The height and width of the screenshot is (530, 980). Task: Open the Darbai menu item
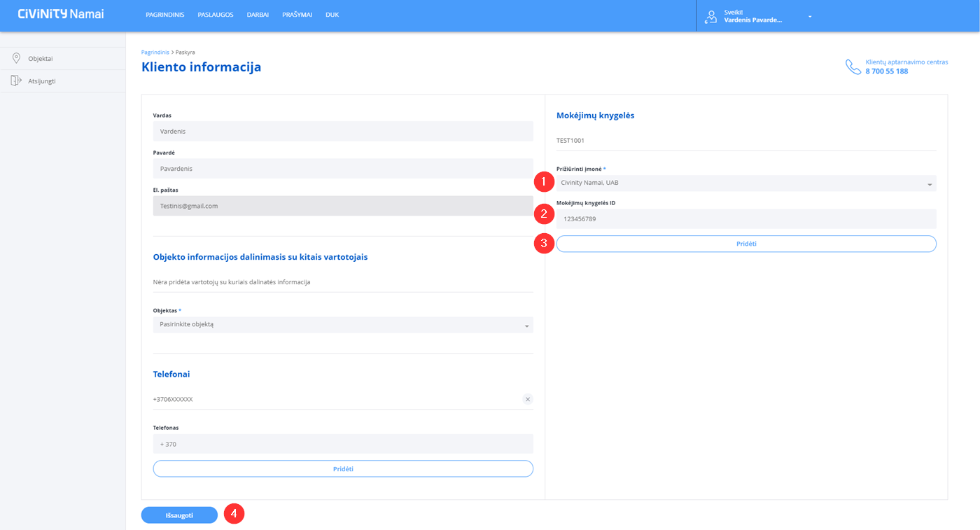pos(258,15)
